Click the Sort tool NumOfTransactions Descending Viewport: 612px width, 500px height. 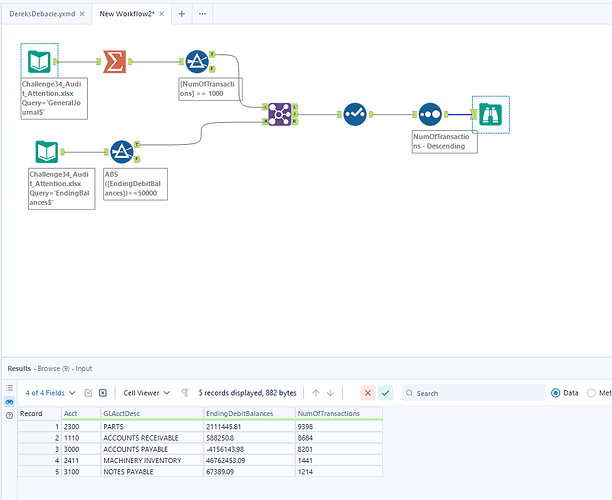click(430, 114)
